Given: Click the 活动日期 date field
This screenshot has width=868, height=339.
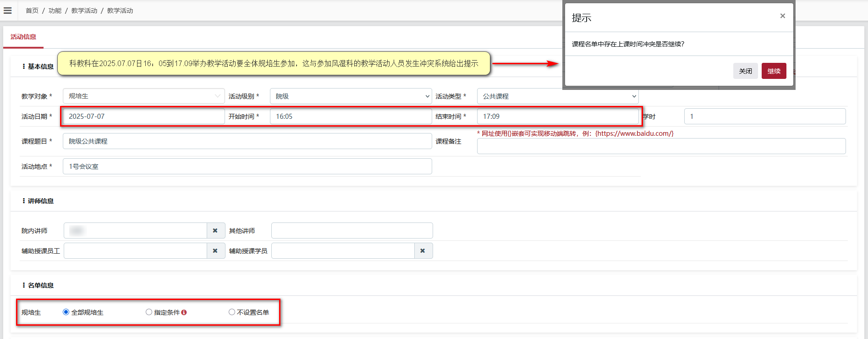Looking at the screenshot, I should (144, 117).
